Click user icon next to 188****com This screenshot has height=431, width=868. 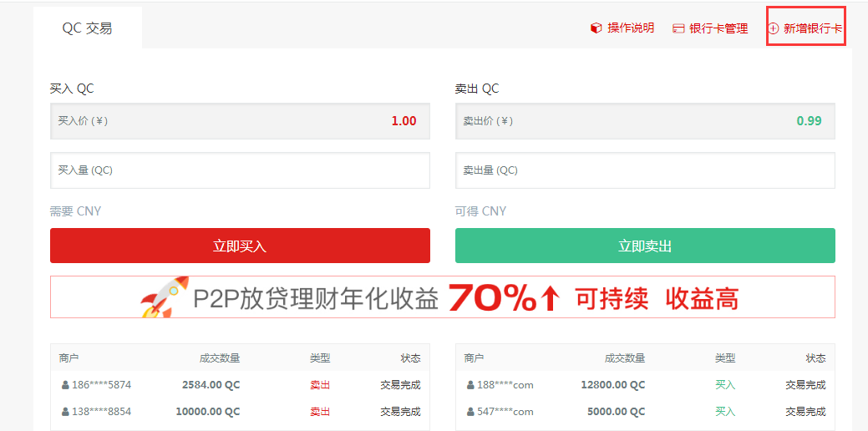point(470,385)
